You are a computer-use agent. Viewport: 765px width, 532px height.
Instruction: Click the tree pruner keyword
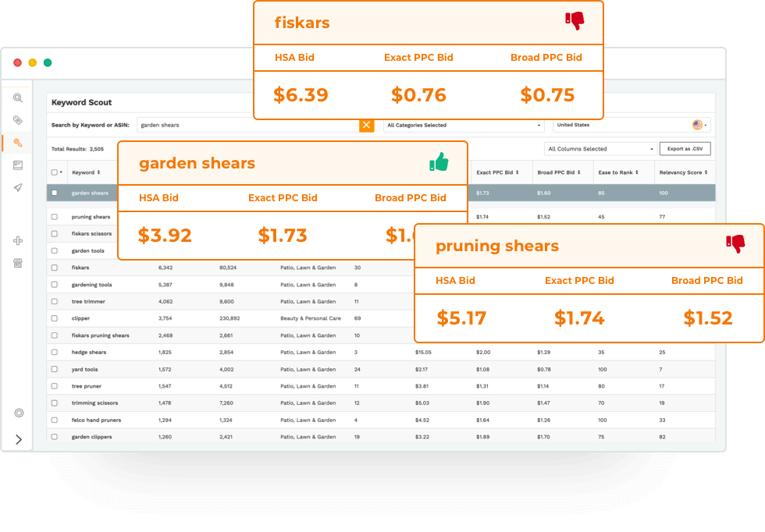coord(87,386)
